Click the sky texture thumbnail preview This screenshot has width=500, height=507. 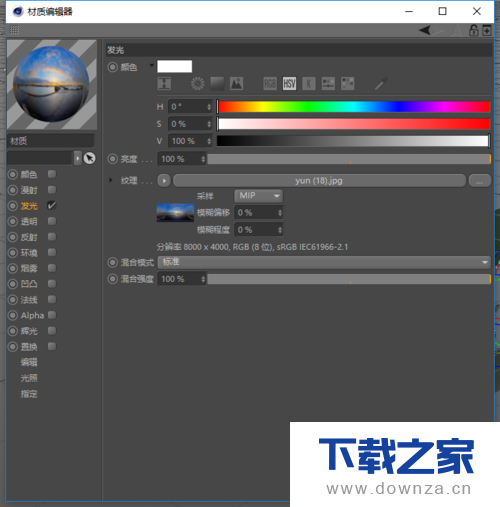175,213
